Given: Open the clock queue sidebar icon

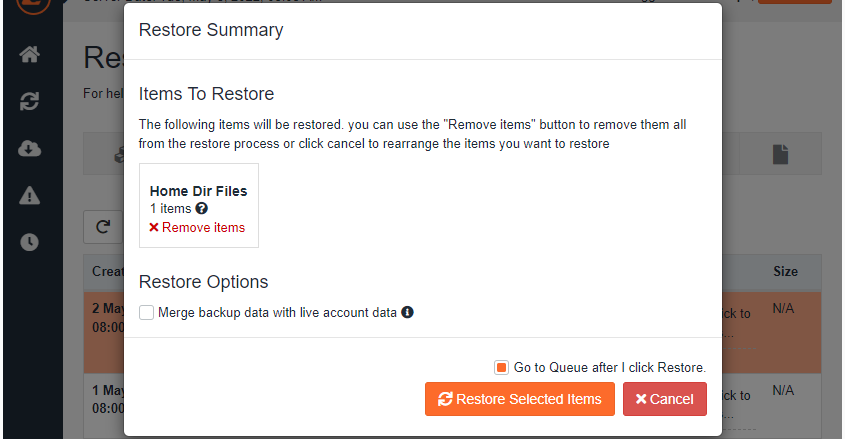Looking at the screenshot, I should 30,242.
